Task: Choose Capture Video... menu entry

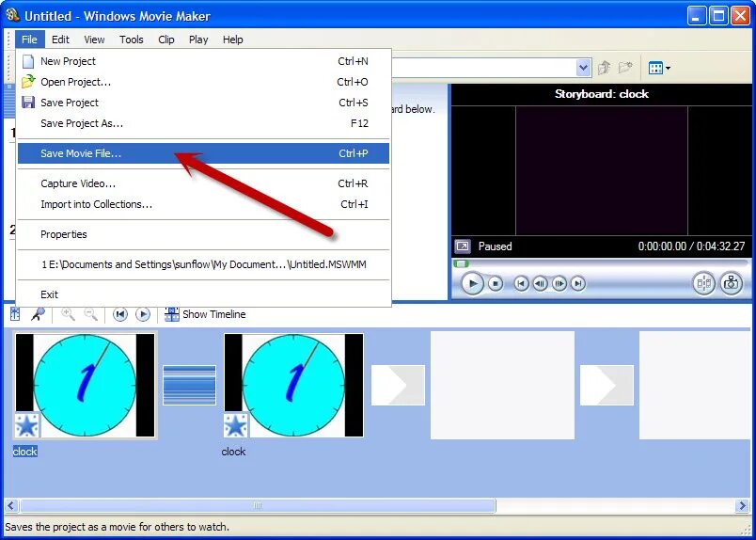Action: [203, 183]
